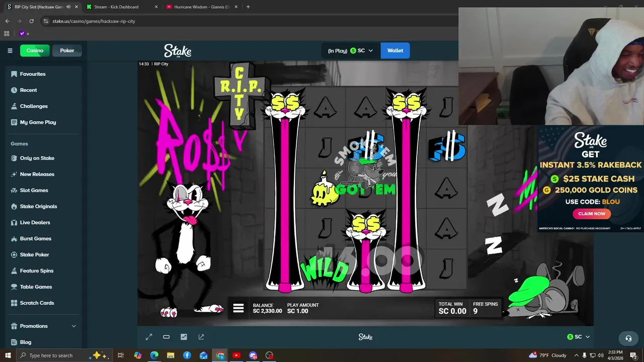Open live stats chart for the game
The height and width of the screenshot is (362, 644).
(184, 337)
